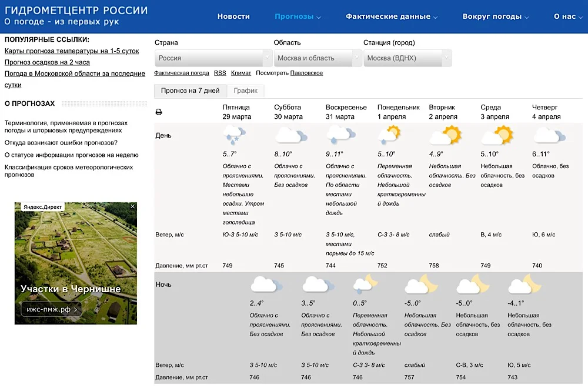Click the printer icon beside forecast table
Image resolution: width=588 pixels, height=388 pixels.
click(159, 112)
